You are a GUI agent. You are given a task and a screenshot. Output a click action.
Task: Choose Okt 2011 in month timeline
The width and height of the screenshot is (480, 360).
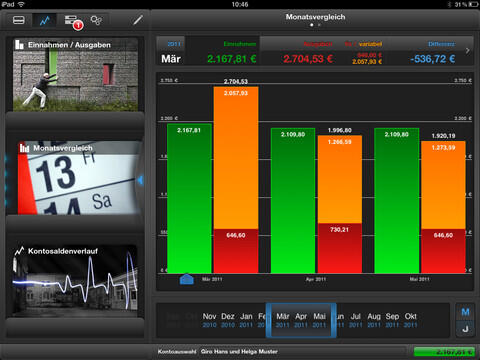point(411,320)
